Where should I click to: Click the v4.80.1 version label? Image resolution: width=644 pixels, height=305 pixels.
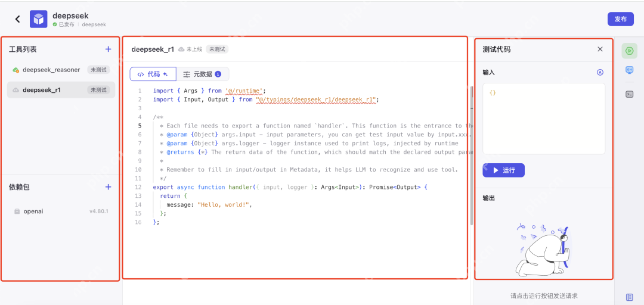(99, 211)
